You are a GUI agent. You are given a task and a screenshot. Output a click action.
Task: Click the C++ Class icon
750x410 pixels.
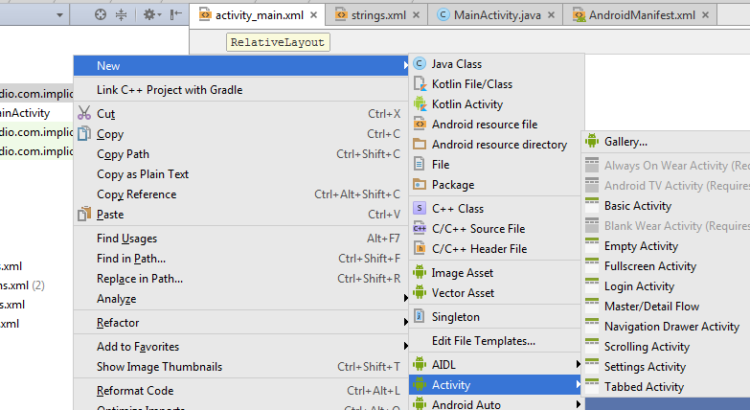(x=420, y=209)
